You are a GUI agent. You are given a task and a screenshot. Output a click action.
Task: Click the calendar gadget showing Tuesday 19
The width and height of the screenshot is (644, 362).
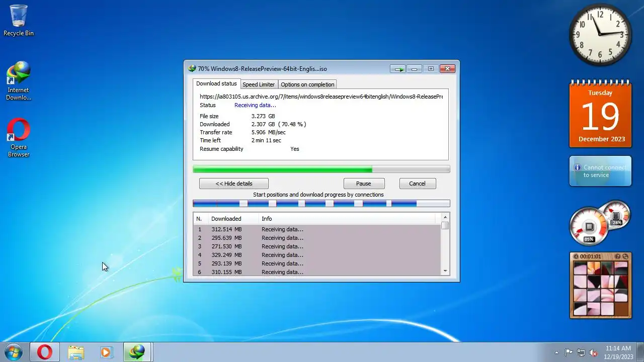600,114
